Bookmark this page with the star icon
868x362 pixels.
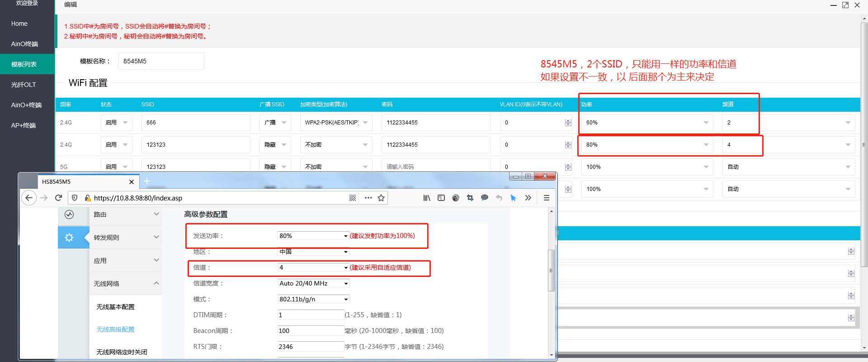point(381,198)
